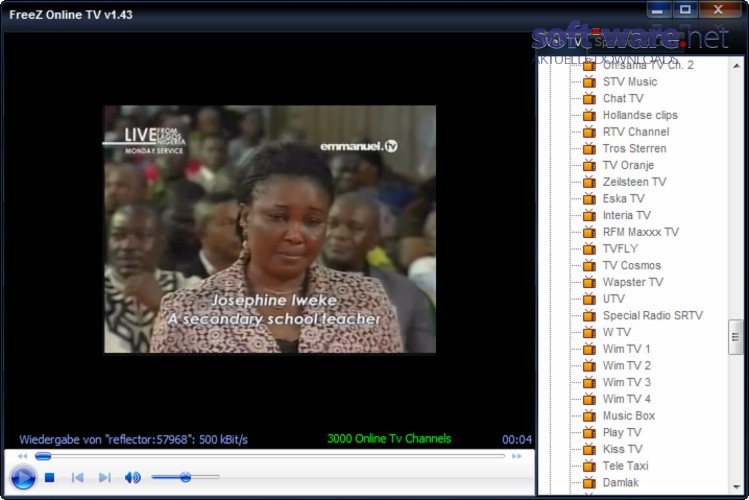The height and width of the screenshot is (500, 749).
Task: Select Wim TV 3 in channel list
Action: pos(627,383)
